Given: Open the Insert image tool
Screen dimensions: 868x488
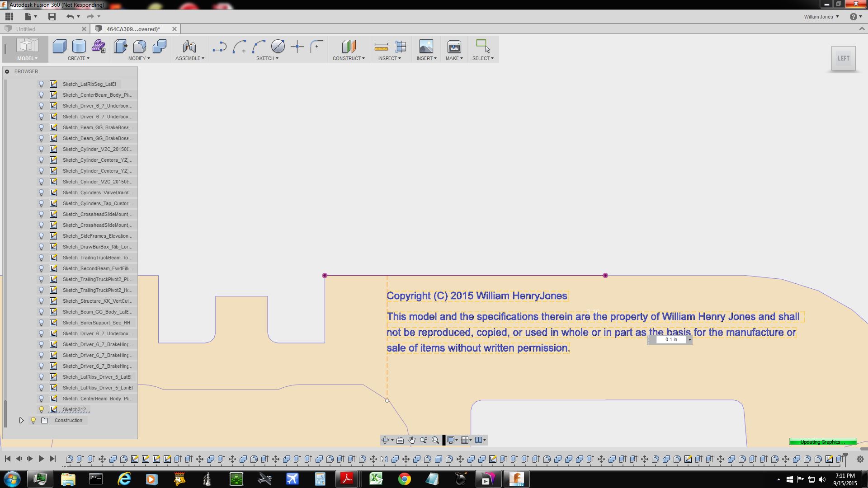Looking at the screenshot, I should (426, 46).
